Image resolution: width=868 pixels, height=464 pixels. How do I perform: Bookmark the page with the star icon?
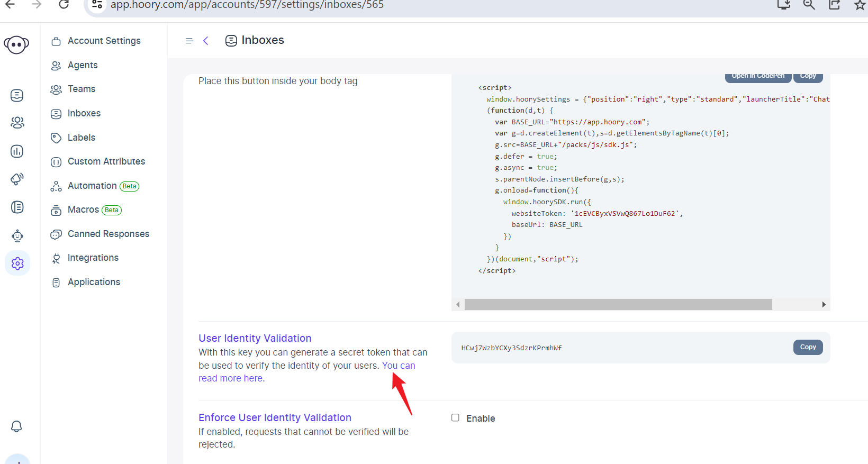(x=860, y=5)
